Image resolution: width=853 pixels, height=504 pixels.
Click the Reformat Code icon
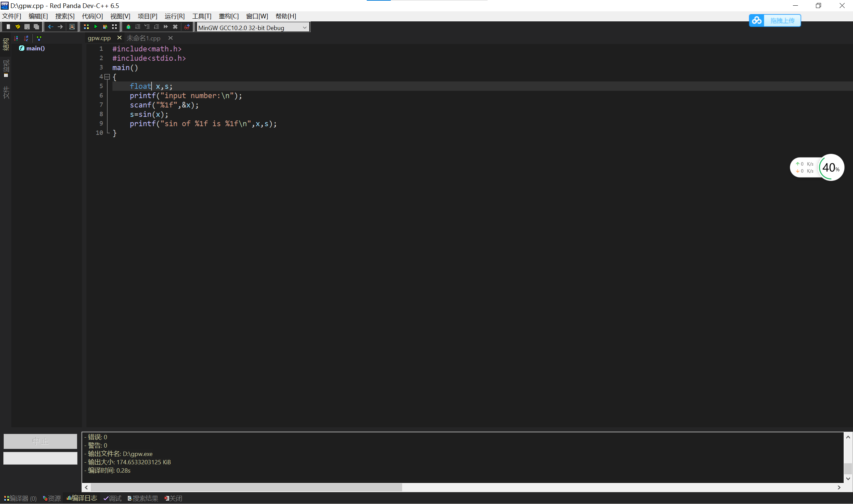pos(72,27)
